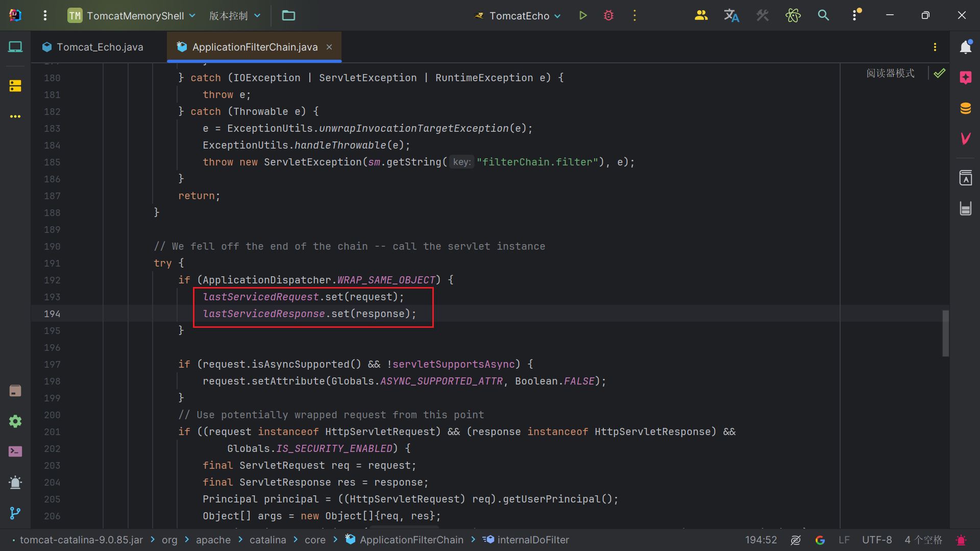This screenshot has width=980, height=551.
Task: Open the Terminal tool window
Action: (x=15, y=451)
